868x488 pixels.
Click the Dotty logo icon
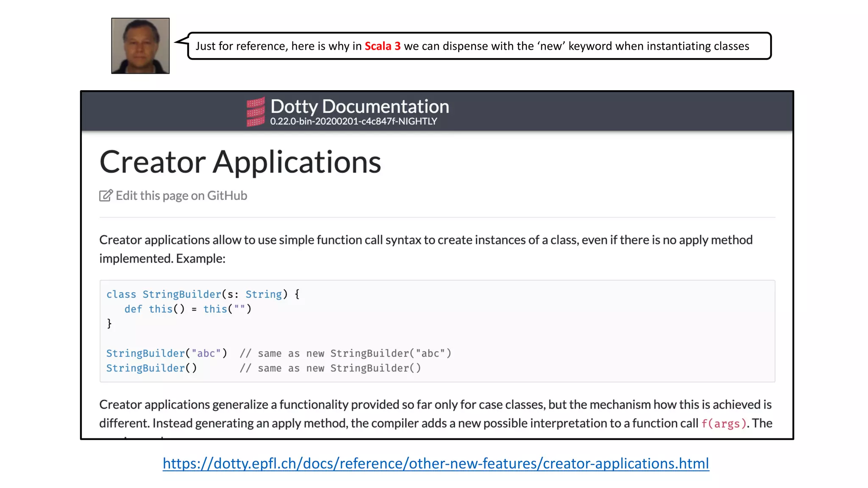click(256, 112)
